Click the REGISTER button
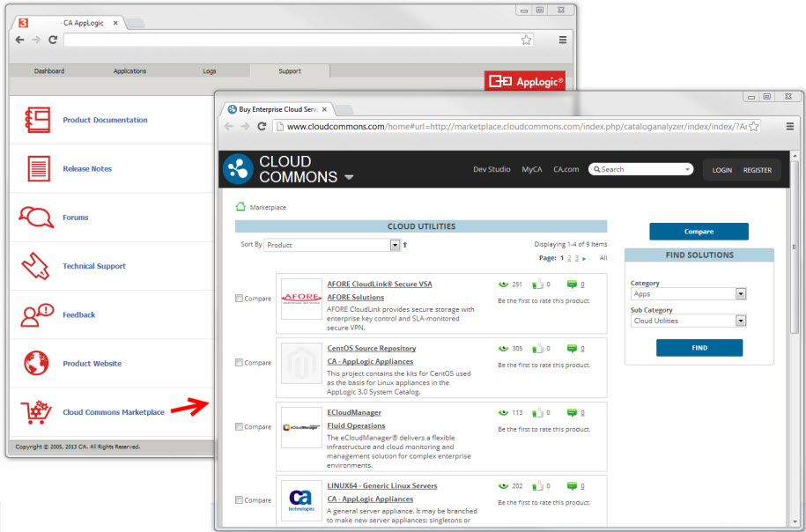The width and height of the screenshot is (806, 532). 758,170
